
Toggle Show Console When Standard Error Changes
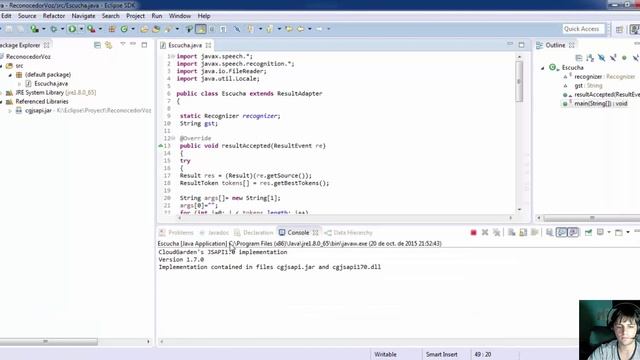point(573,233)
